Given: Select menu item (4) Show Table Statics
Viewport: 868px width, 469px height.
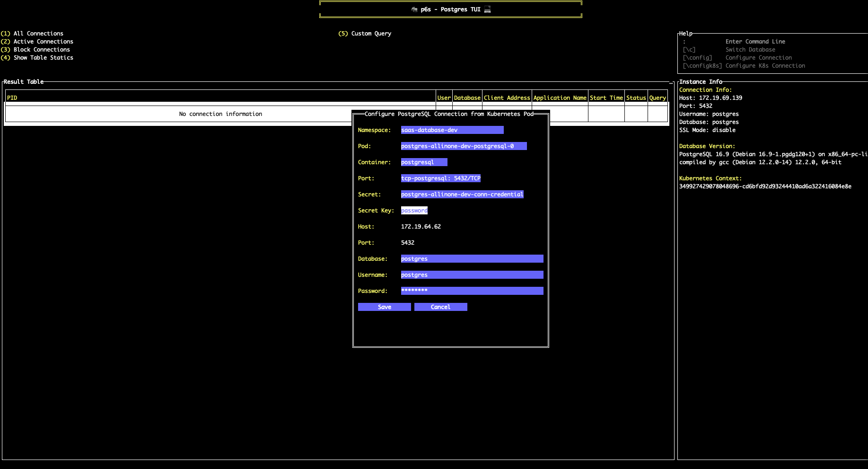Looking at the screenshot, I should (x=37, y=58).
